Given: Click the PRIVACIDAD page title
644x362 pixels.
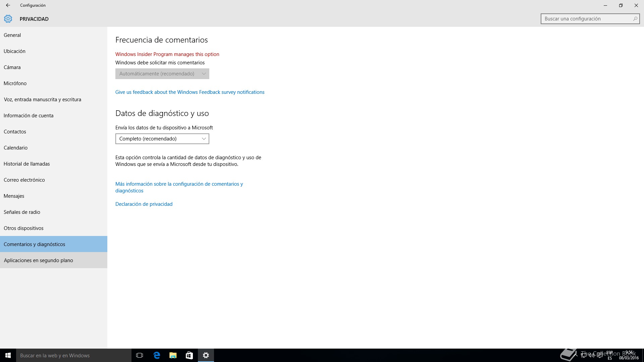Looking at the screenshot, I should pyautogui.click(x=34, y=19).
